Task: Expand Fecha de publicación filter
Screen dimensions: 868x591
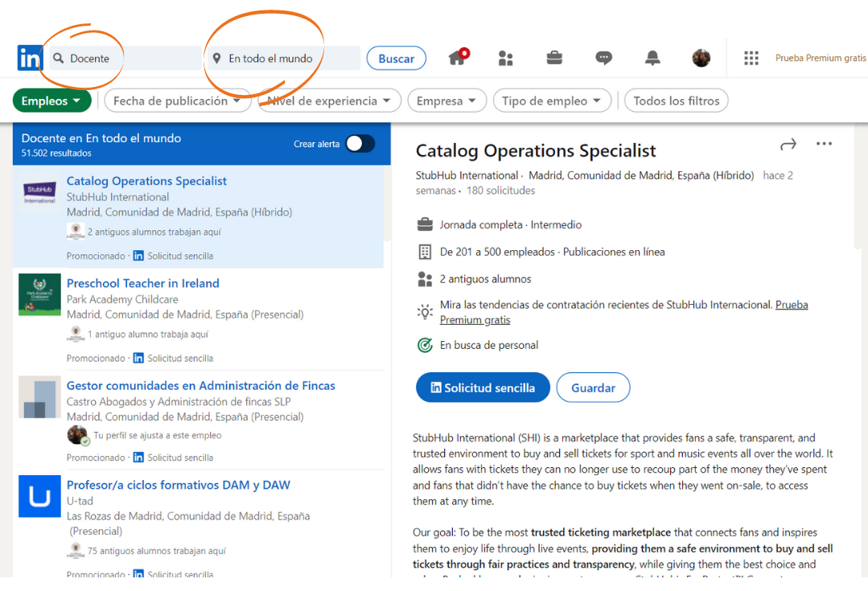Action: pyautogui.click(x=177, y=101)
